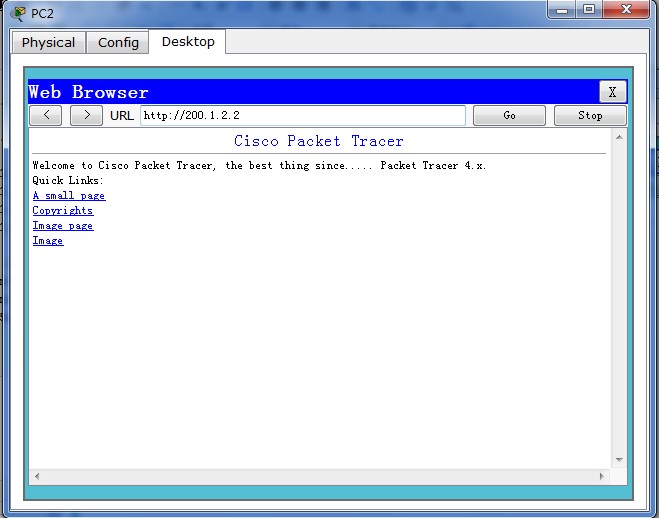Follow the 'Image page' link
The image size is (659, 518).
(x=63, y=226)
